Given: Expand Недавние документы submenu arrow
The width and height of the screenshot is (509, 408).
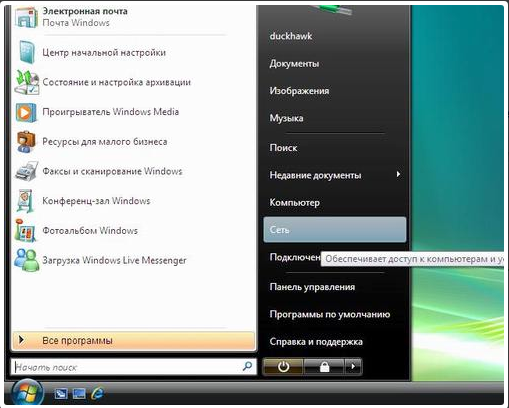Looking at the screenshot, I should [x=398, y=174].
